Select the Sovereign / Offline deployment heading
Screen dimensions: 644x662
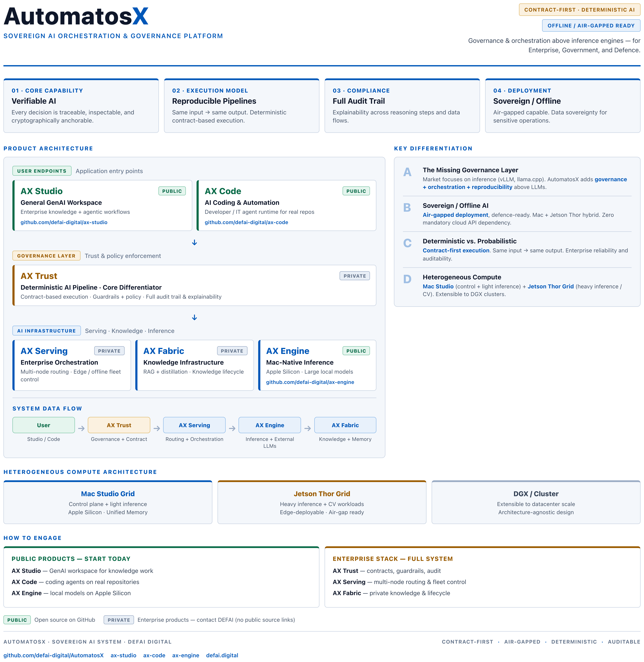coord(527,101)
